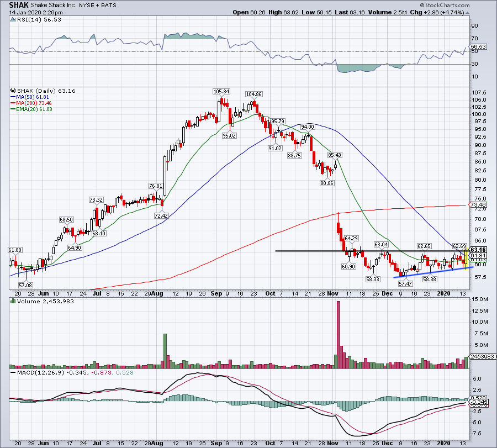Click the Last 63.16 header value

(x=350, y=12)
